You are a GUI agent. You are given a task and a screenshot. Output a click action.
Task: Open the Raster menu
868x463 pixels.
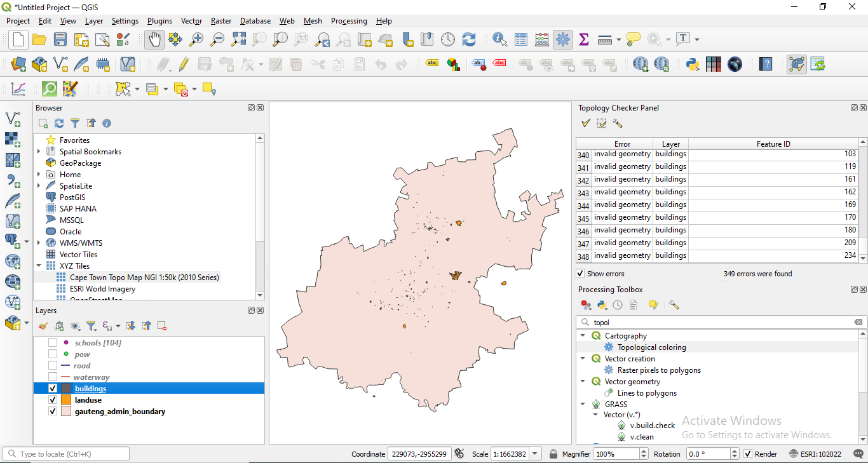(221, 21)
